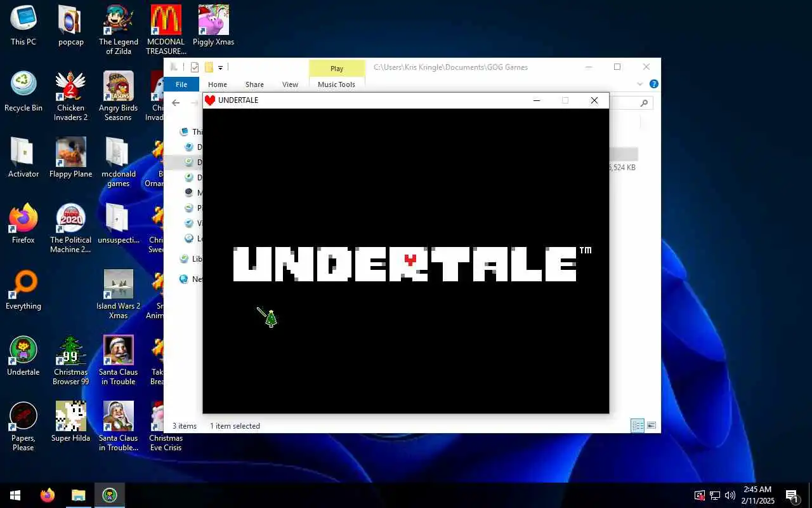Expand the File Explorer ribbon chevron

pyautogui.click(x=640, y=84)
